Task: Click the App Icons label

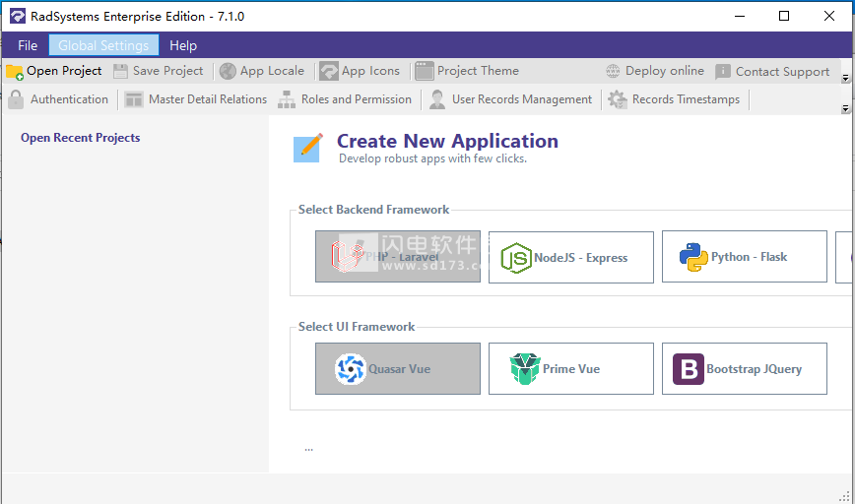Action: pyautogui.click(x=370, y=71)
